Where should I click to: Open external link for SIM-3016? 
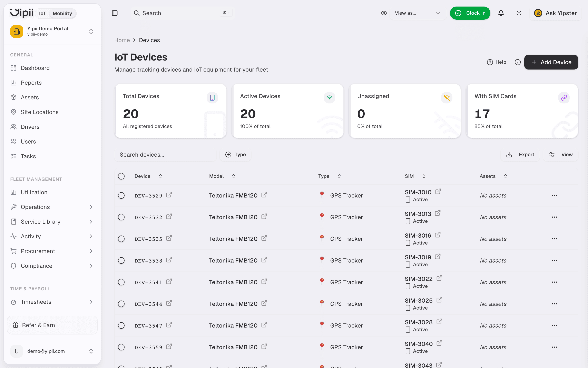(438, 235)
